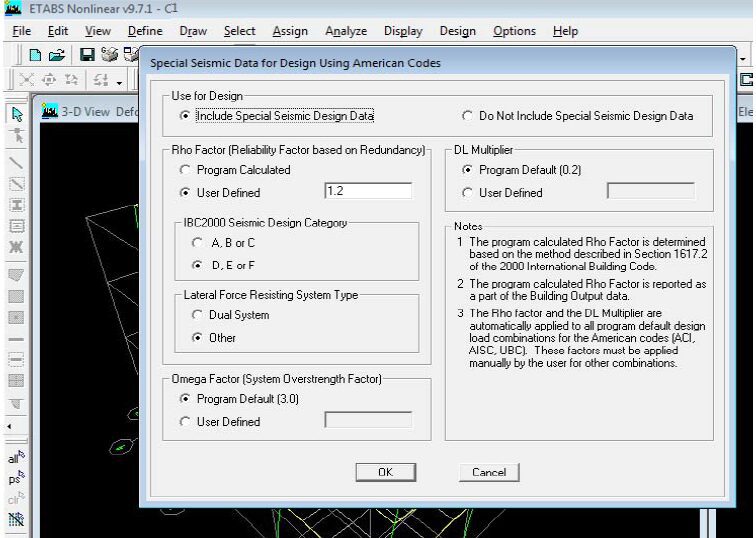Open the Design menu
Viewport: 756px width, 538px height.
click(x=458, y=31)
